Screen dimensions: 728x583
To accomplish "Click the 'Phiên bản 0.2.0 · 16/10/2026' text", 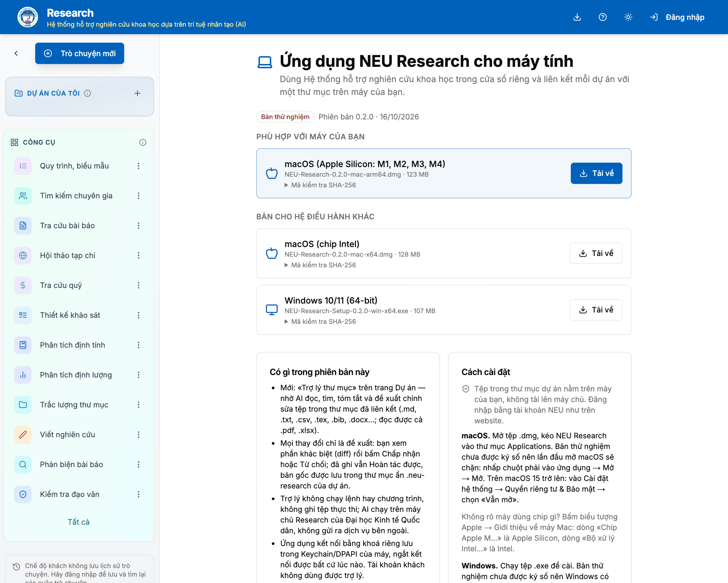I will pyautogui.click(x=369, y=117).
